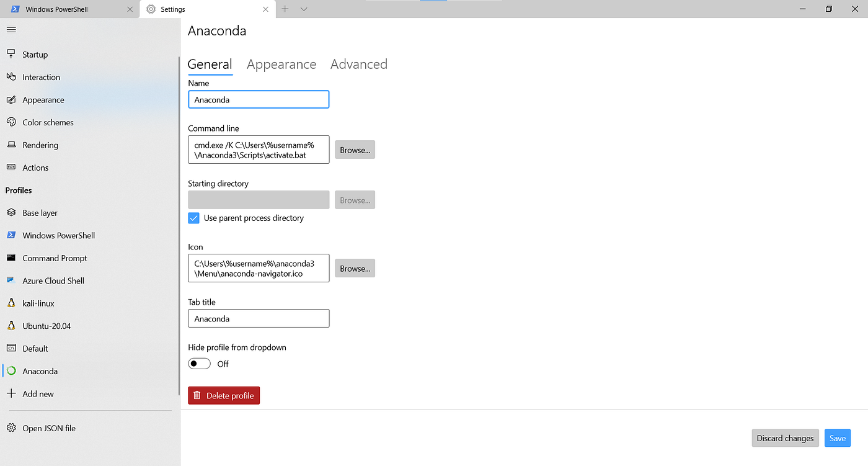
Task: Open the Advanced tab
Action: tap(358, 64)
